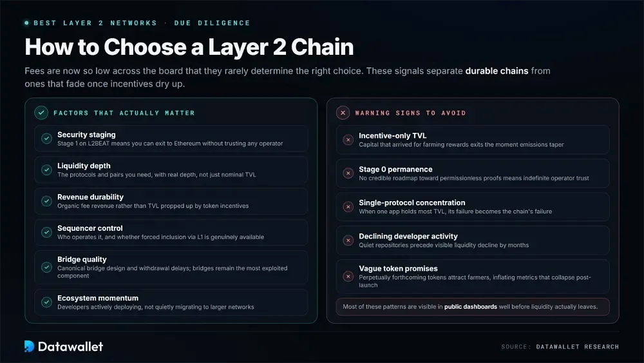
Task: Click the large X icon in Warning Signs to Avoid header
Action: tap(343, 113)
